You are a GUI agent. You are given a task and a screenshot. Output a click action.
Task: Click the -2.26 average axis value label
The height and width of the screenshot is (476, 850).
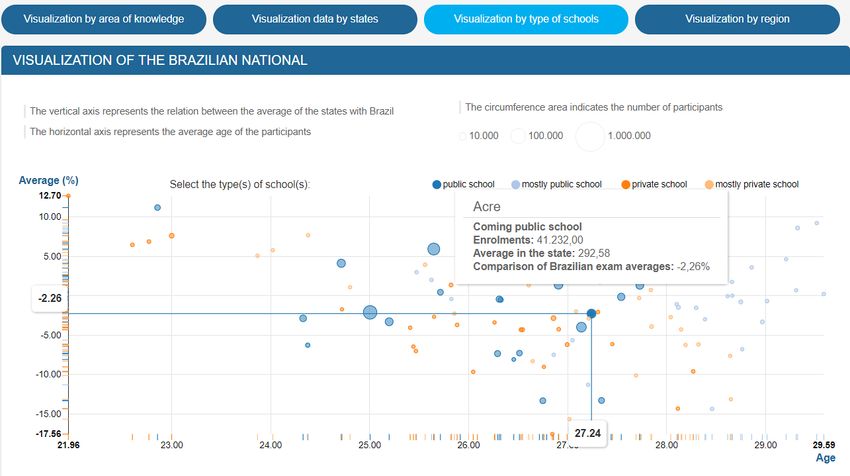(x=50, y=298)
